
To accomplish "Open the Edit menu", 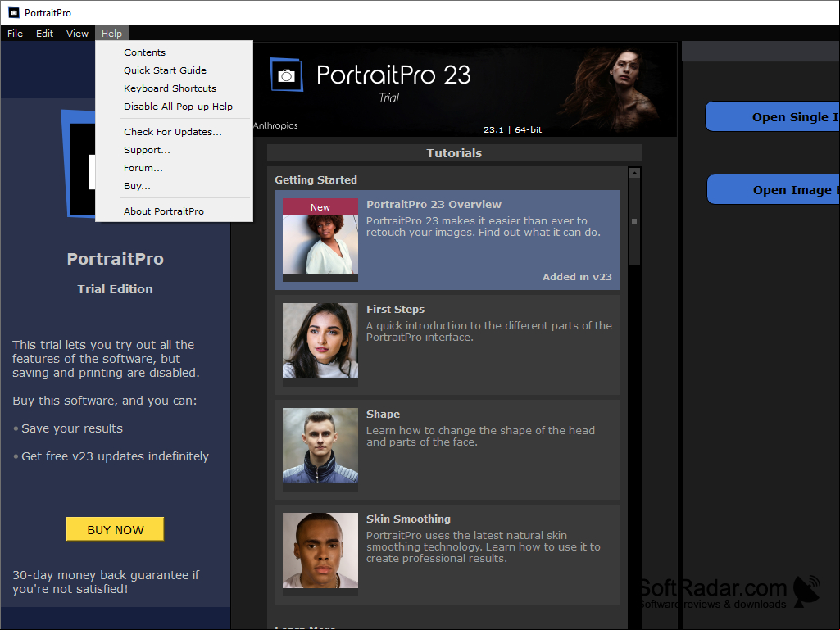I will point(44,34).
